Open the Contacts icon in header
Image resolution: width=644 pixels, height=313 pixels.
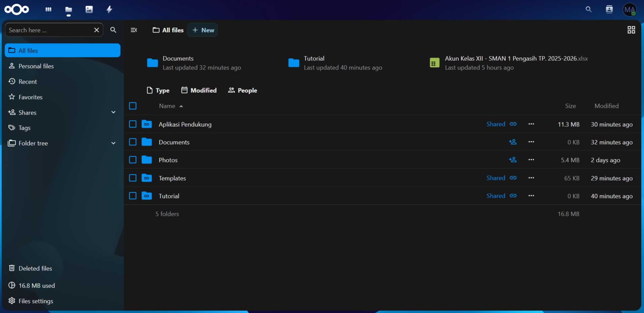pos(609,9)
